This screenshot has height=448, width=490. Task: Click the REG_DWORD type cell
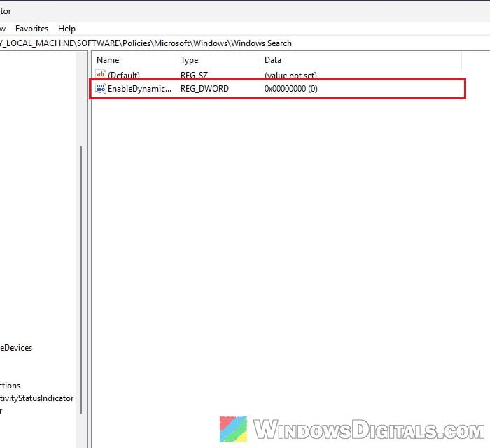pyautogui.click(x=204, y=89)
